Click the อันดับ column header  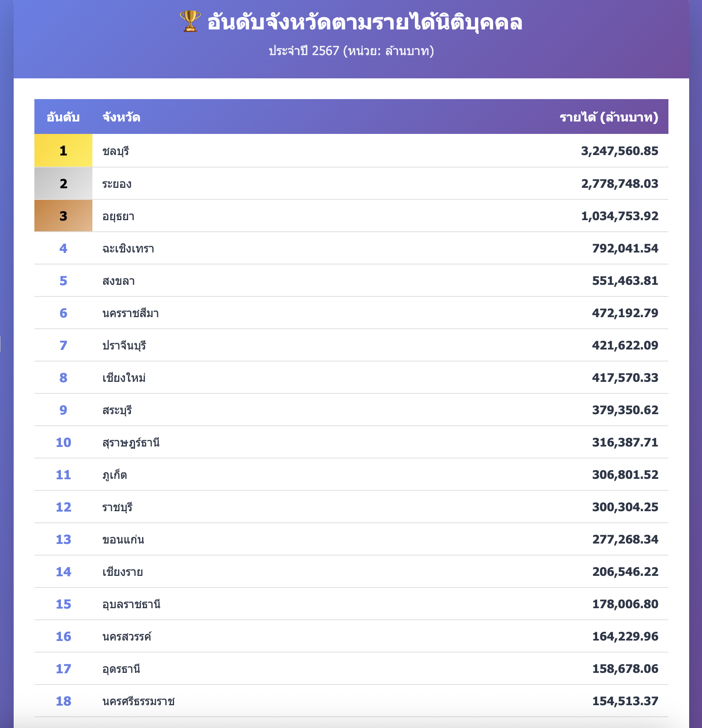tap(63, 117)
